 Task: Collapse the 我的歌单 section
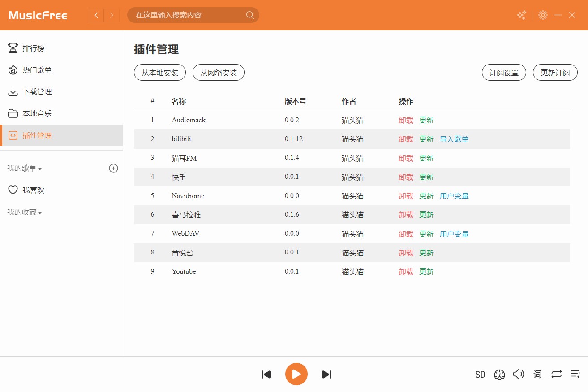[x=25, y=168]
